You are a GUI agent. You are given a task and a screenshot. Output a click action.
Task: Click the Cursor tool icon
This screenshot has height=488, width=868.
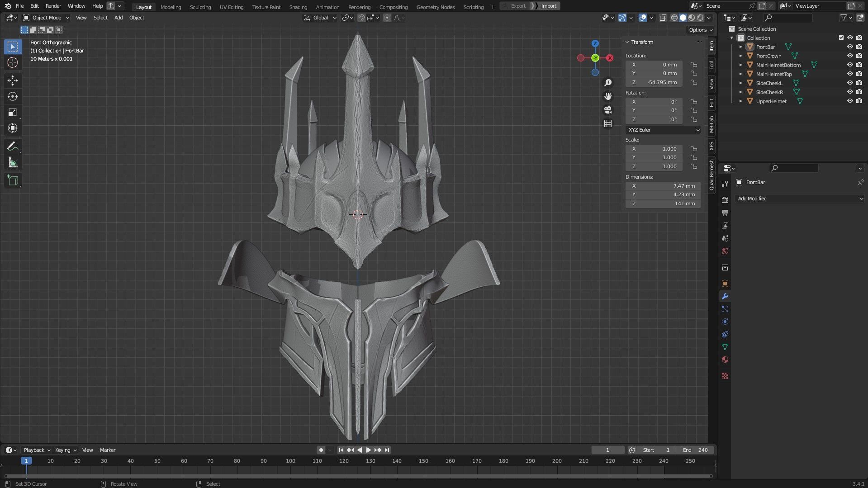click(x=13, y=62)
